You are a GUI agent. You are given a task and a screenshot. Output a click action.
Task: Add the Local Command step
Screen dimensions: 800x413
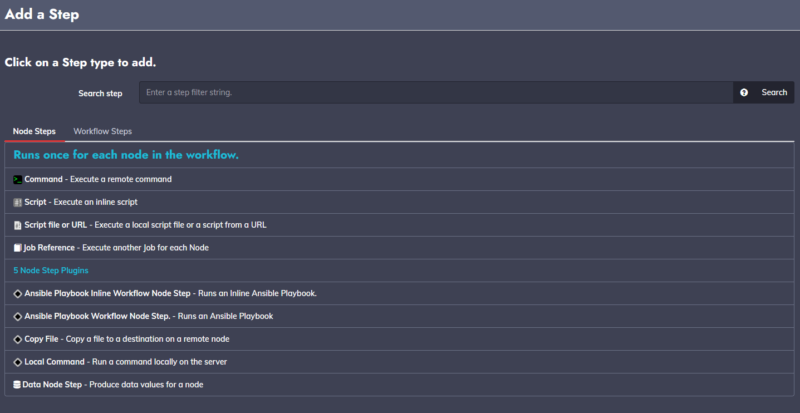(399, 362)
